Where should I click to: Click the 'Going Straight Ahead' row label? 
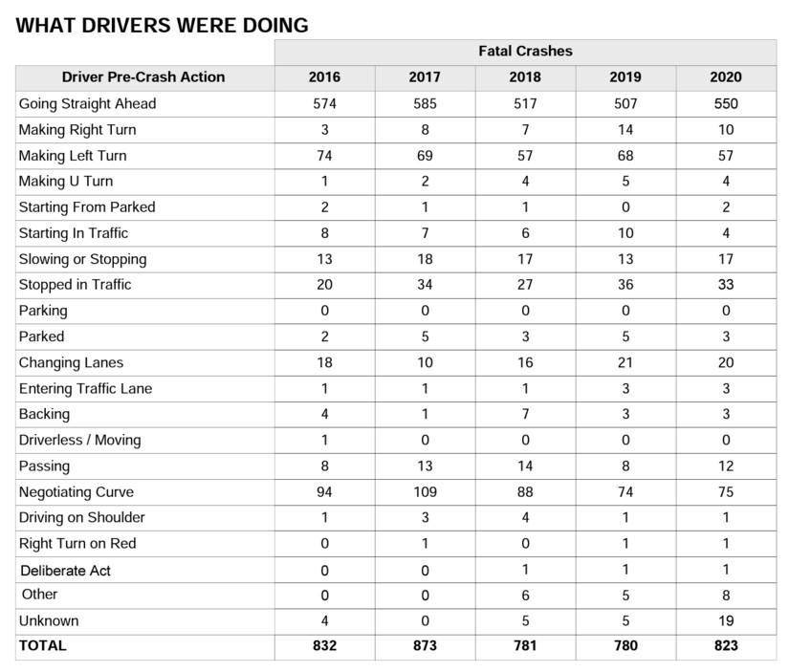(x=87, y=103)
